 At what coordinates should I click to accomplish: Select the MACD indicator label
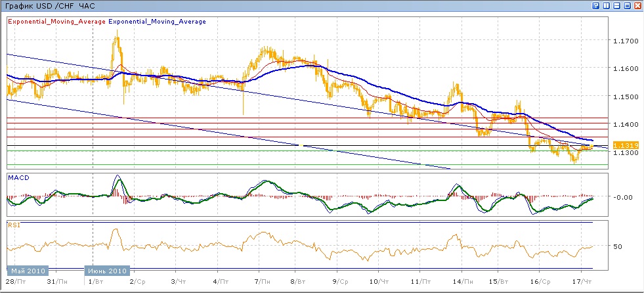click(17, 177)
